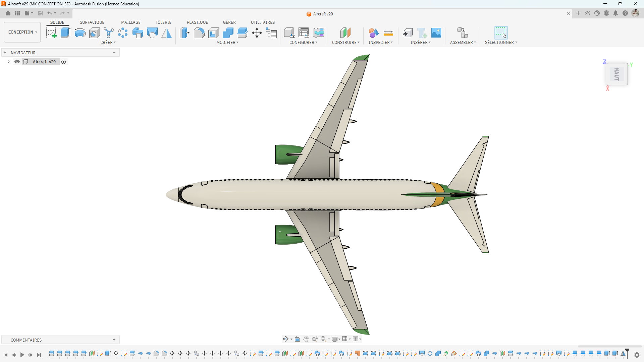Open the CONSTRUIRE dropdown menu

tap(346, 43)
